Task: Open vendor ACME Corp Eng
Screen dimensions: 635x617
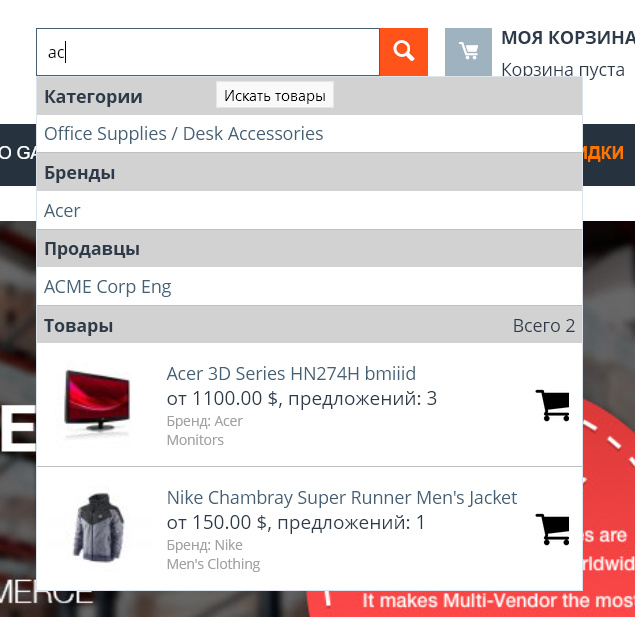Action: tap(107, 287)
